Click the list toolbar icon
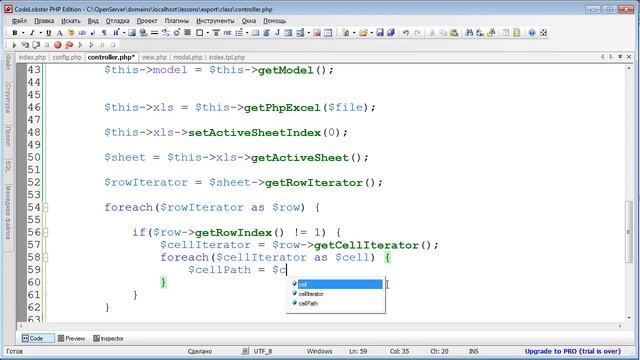This screenshot has width=640, height=360. [x=239, y=33]
